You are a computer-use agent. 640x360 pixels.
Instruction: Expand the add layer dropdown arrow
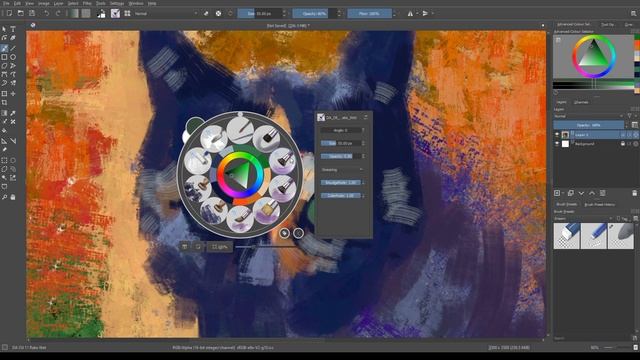(x=563, y=193)
